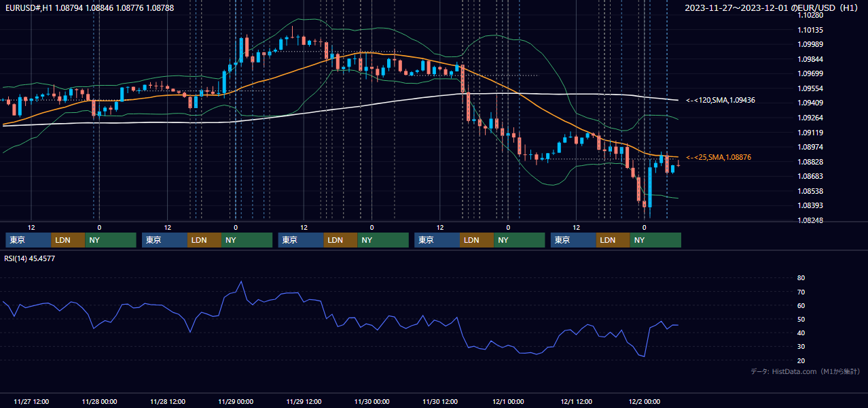Click price axis label 1.09844
Viewport: 868px width, 408px height.
[810, 59]
